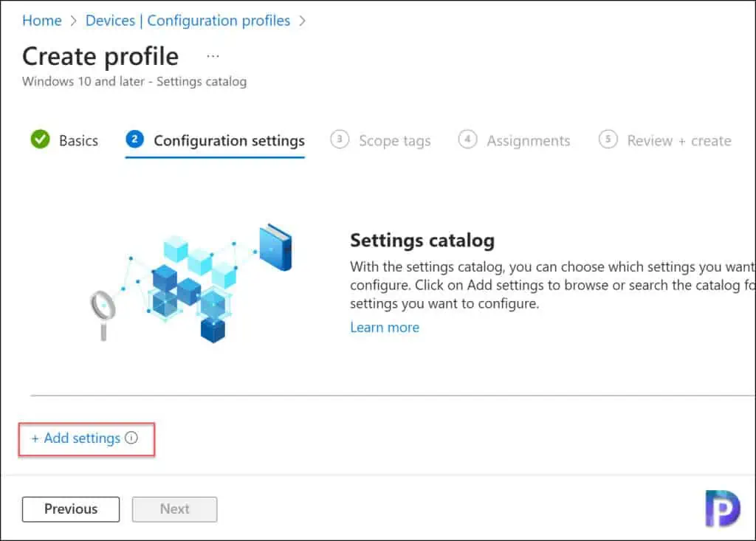The image size is (756, 541).
Task: Click the Previous button
Action: pos(71,509)
